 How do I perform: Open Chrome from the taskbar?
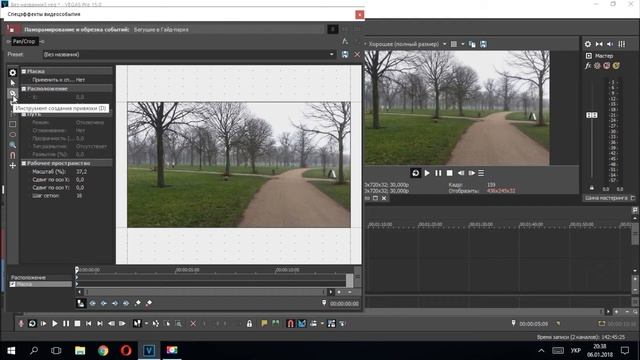[103, 351]
